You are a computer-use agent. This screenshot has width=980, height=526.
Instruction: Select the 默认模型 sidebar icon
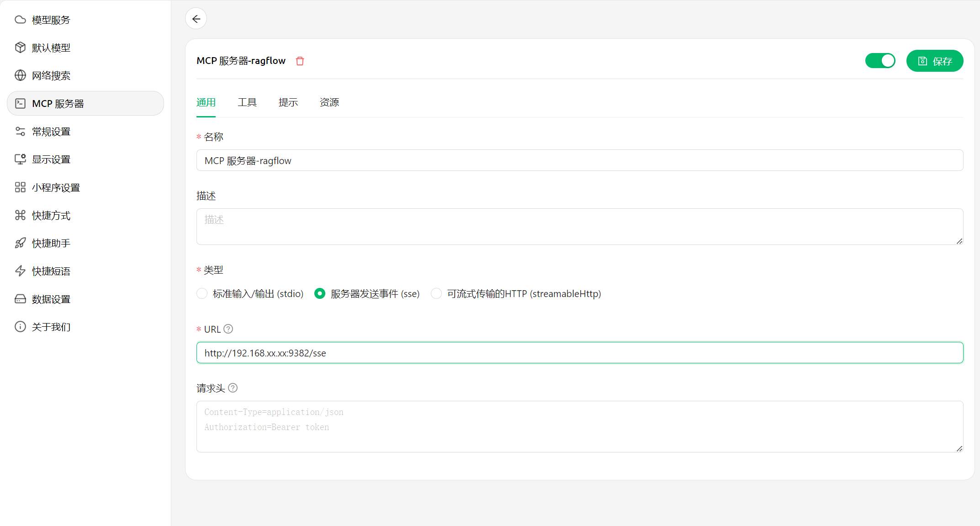click(x=20, y=47)
